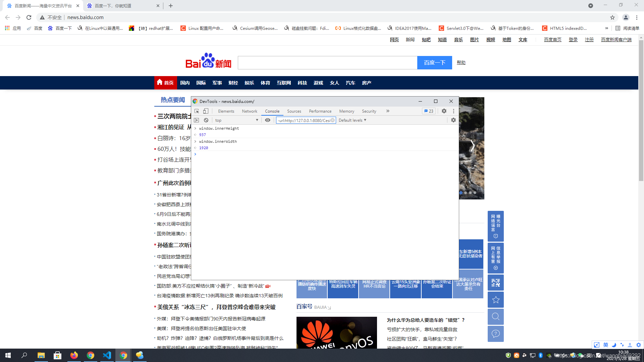644x362 pixels.
Task: Open the 23 console messages badge
Action: coord(429,111)
